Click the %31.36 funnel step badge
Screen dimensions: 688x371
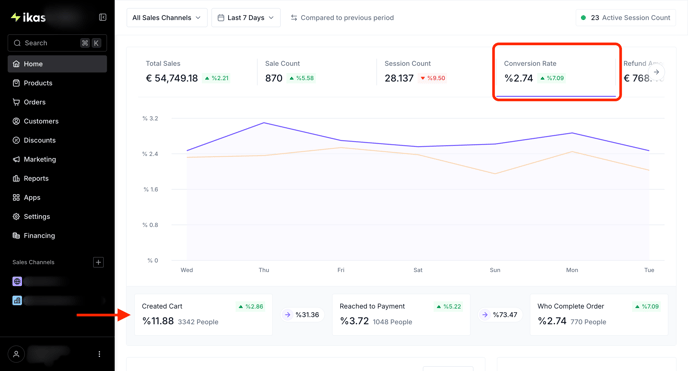(302, 314)
